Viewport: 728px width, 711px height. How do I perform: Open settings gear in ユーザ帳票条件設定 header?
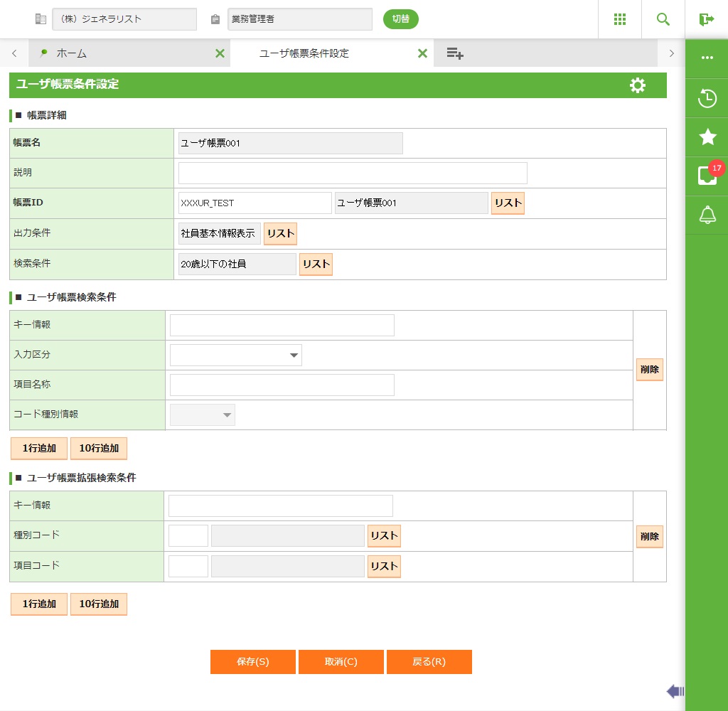[x=638, y=85]
